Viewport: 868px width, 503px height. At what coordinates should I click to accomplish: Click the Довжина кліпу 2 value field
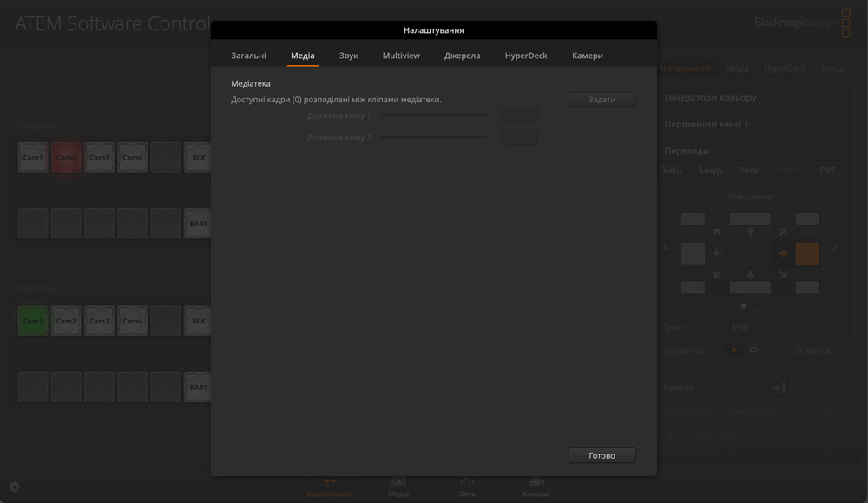point(518,137)
